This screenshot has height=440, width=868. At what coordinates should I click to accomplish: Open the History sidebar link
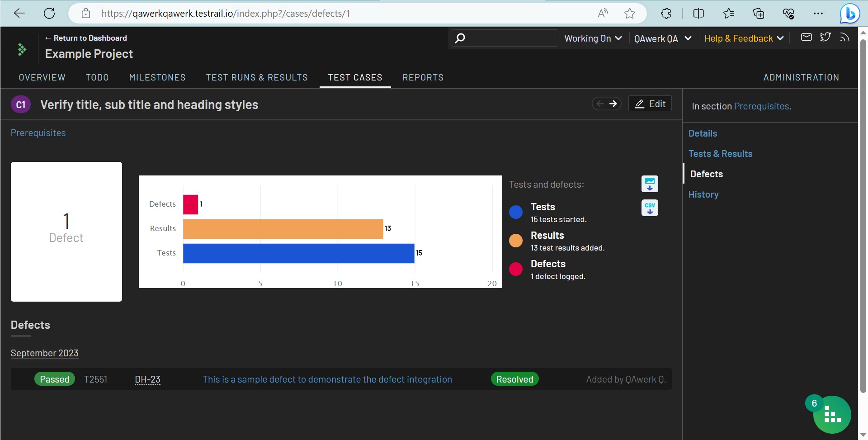(703, 194)
